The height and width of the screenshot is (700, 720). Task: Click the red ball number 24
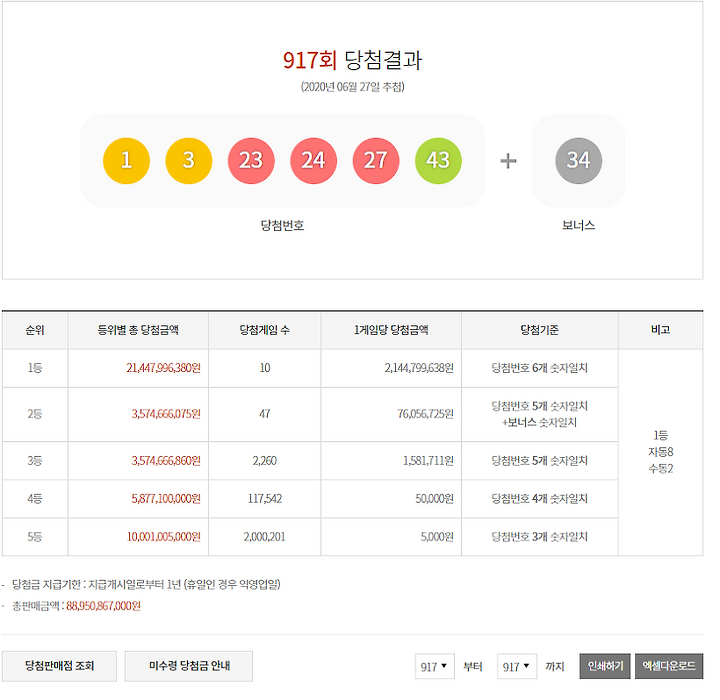click(314, 161)
